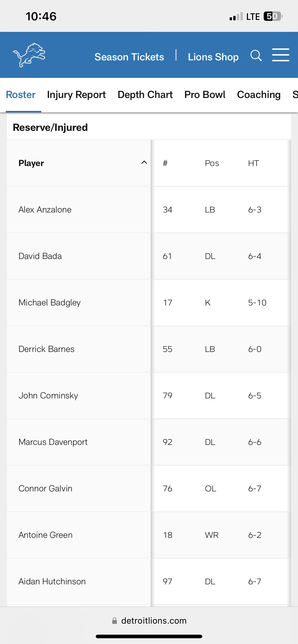Select Marcus Davenport in roster
This screenshot has height=644, width=298.
tap(53, 442)
